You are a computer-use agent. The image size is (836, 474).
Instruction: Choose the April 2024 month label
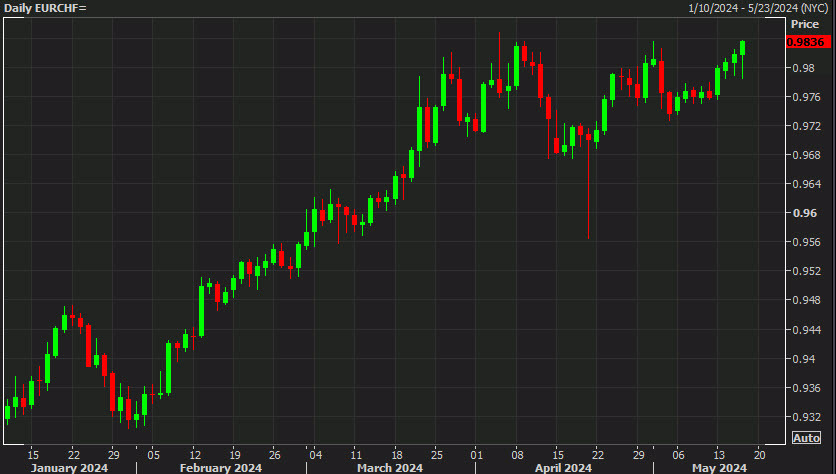(x=563, y=467)
